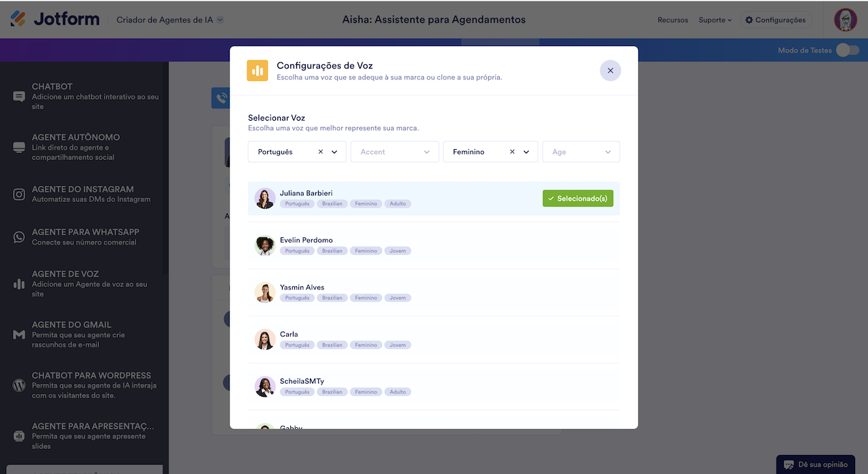The width and height of the screenshot is (868, 474).
Task: Click Jovem tag on Evelin Perdomo
Action: pyautogui.click(x=398, y=251)
